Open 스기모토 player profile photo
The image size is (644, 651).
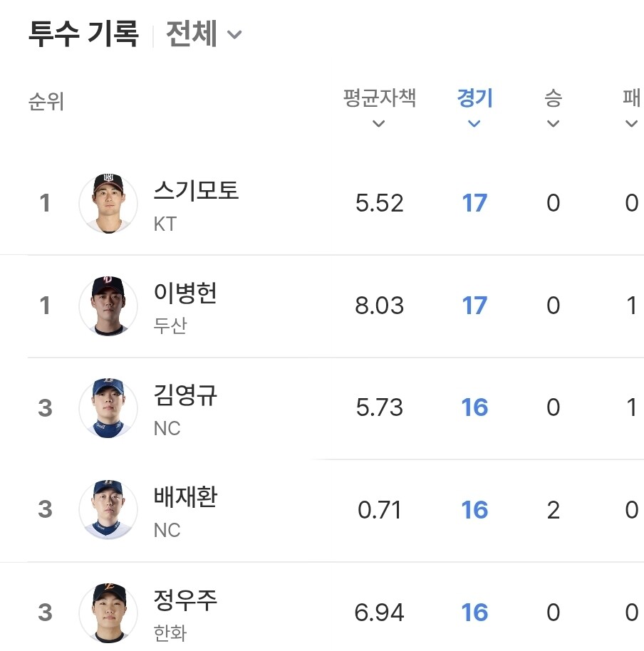(x=108, y=204)
